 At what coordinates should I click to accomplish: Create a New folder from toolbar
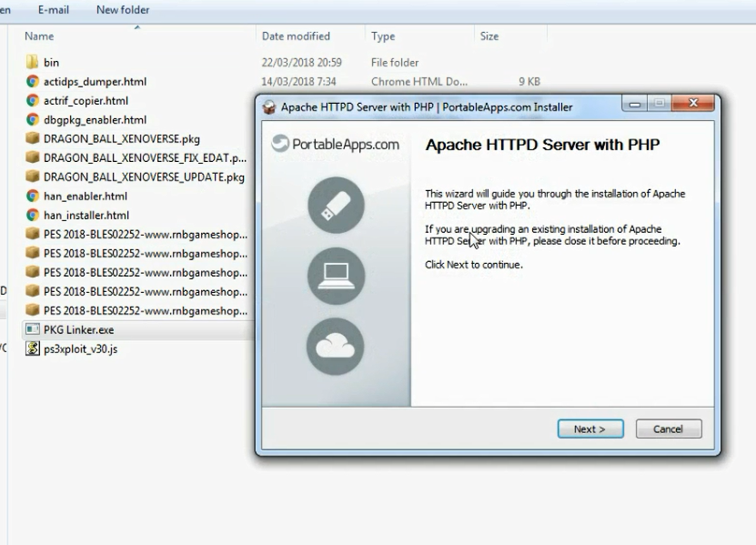123,10
